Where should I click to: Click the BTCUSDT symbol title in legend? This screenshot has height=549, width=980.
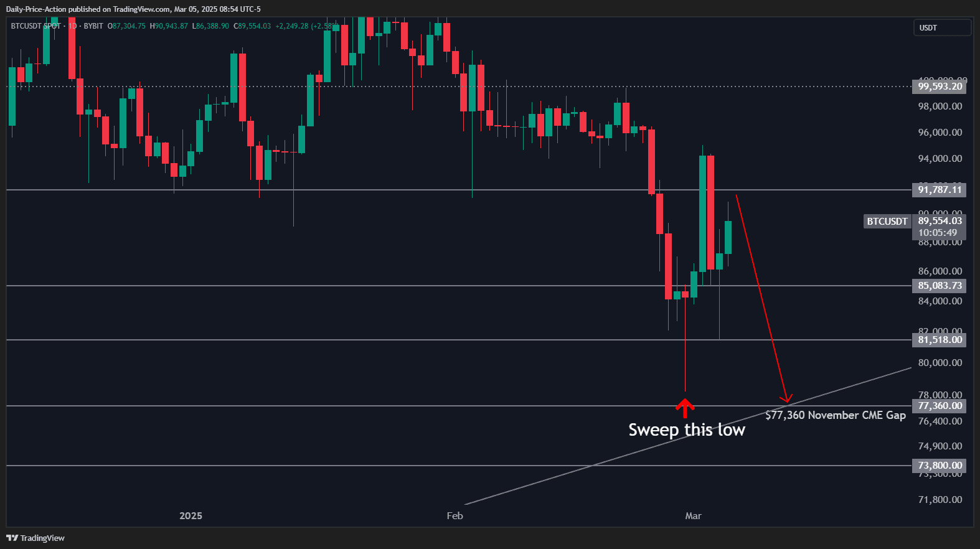tap(35, 26)
